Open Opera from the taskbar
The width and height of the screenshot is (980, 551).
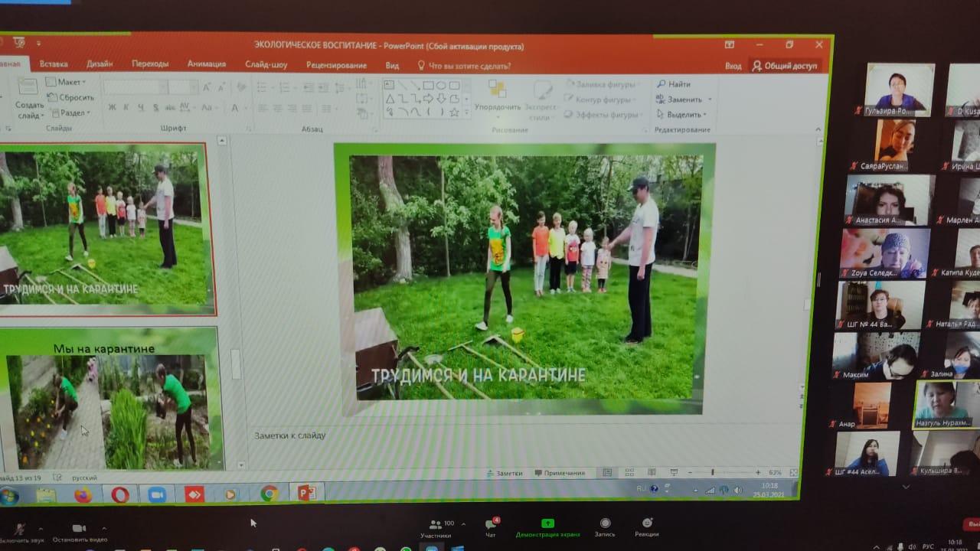click(x=120, y=495)
